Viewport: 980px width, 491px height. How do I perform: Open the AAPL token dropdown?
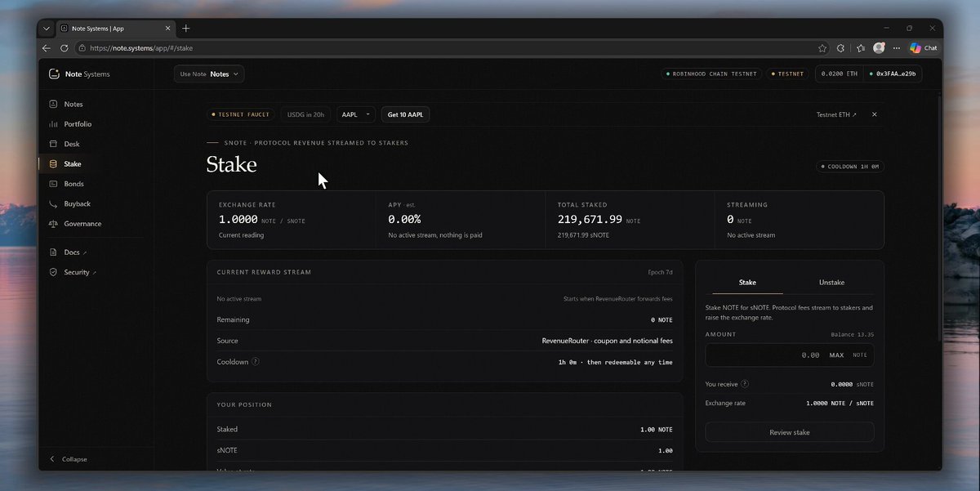coord(356,114)
